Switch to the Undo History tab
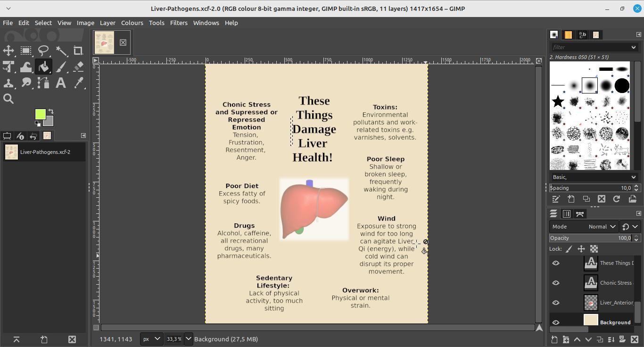The width and height of the screenshot is (644, 347). 33,136
